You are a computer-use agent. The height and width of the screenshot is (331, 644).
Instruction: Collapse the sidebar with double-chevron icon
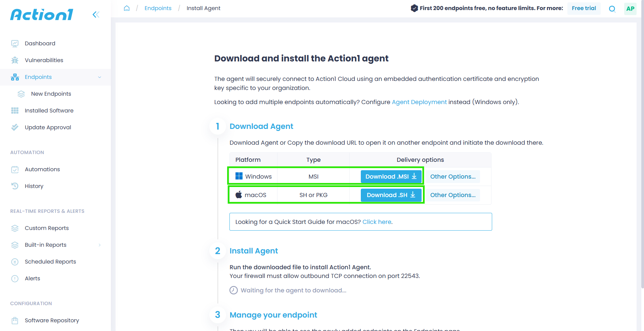(96, 14)
